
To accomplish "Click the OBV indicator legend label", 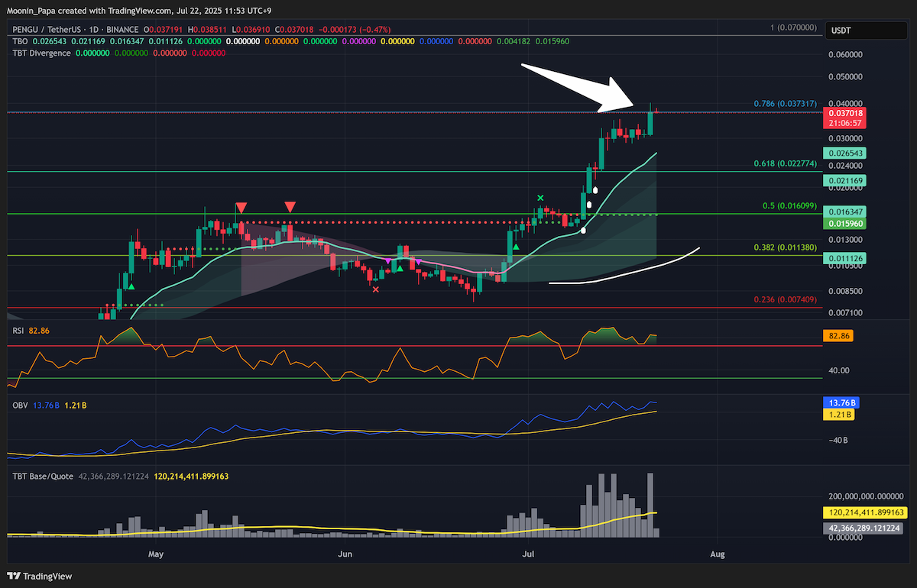I will [18, 405].
